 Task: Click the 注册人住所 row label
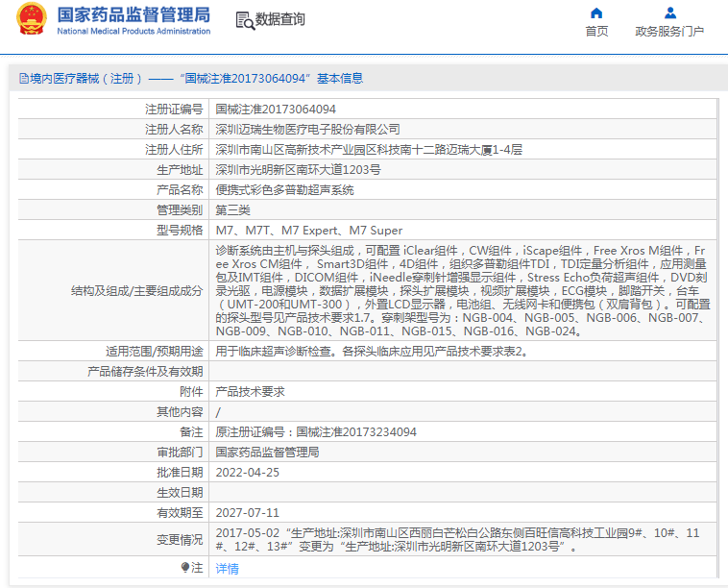174,150
